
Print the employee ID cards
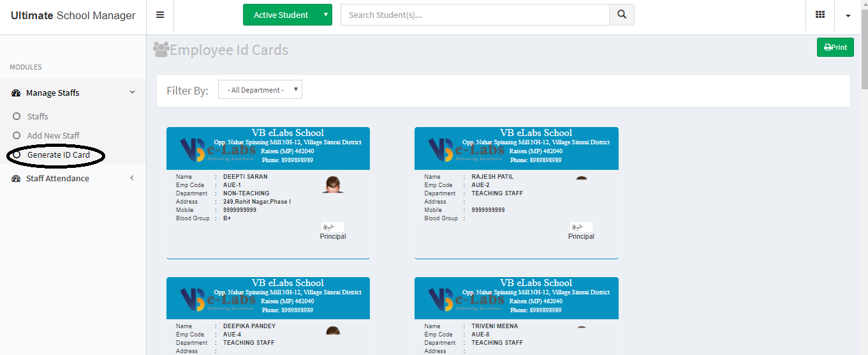pyautogui.click(x=835, y=47)
